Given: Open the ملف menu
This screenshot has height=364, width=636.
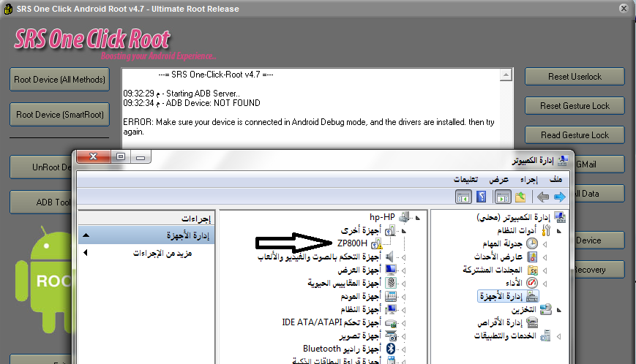Looking at the screenshot, I should point(555,179).
